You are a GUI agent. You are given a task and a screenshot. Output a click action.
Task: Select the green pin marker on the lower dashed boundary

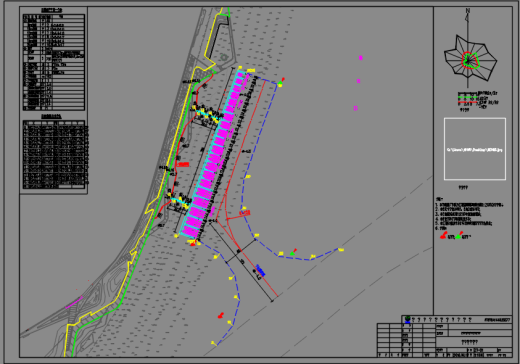click(x=293, y=252)
